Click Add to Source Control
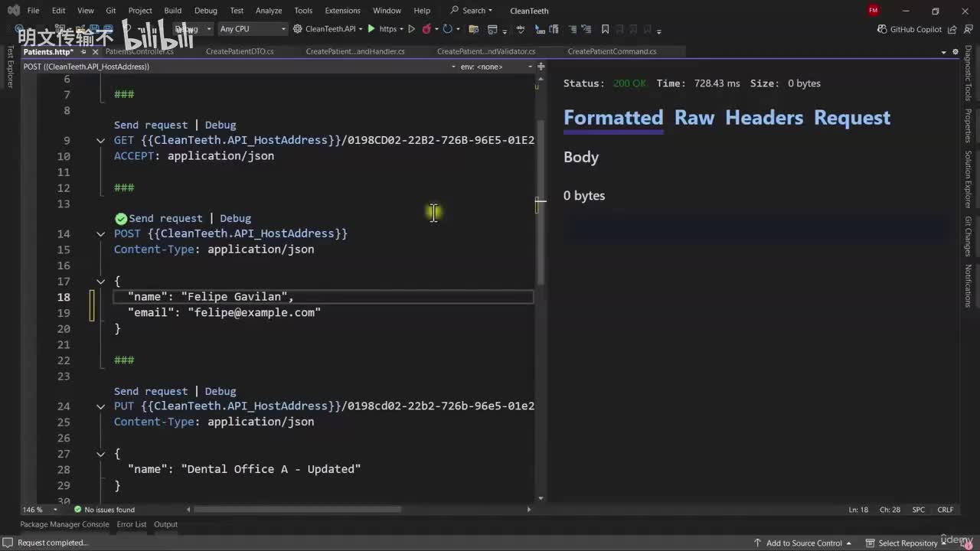This screenshot has height=551, width=980. point(803,543)
